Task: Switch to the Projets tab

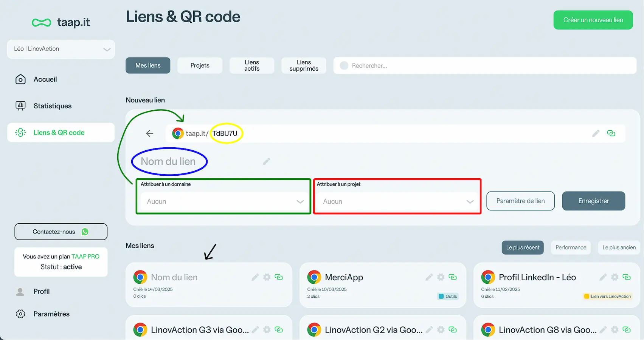Action: point(200,65)
